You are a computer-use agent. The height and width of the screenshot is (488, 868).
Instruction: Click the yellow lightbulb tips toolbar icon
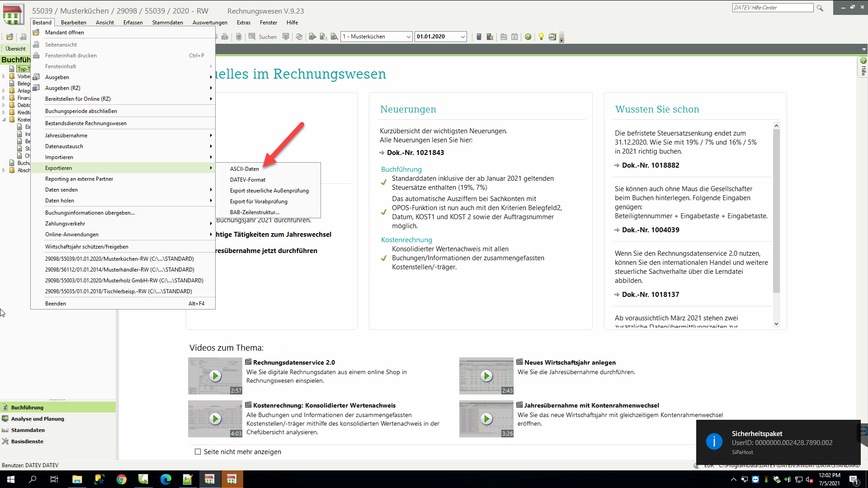[541, 37]
